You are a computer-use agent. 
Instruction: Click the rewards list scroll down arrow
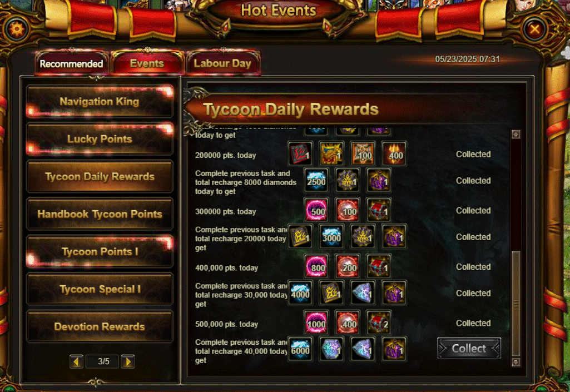pos(516,362)
